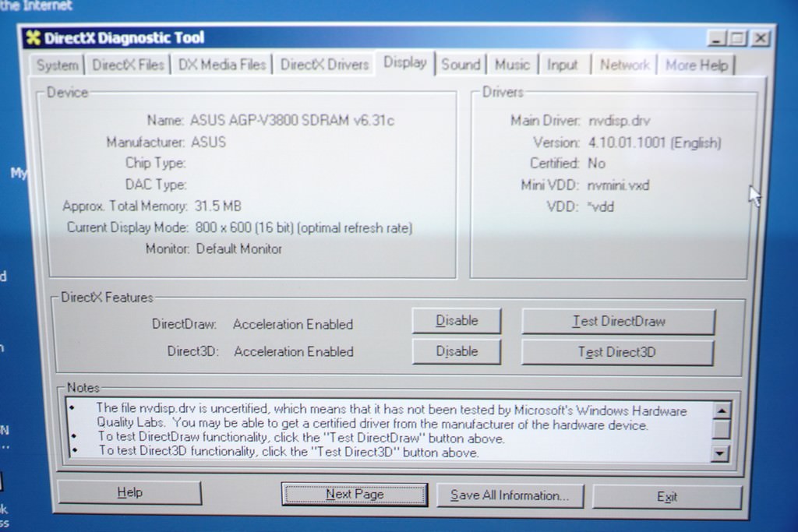
Task: Disable Direct3D acceleration
Action: (457, 351)
